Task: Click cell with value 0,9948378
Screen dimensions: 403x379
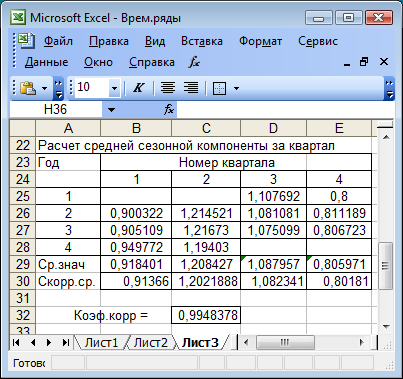Action: coord(206,315)
